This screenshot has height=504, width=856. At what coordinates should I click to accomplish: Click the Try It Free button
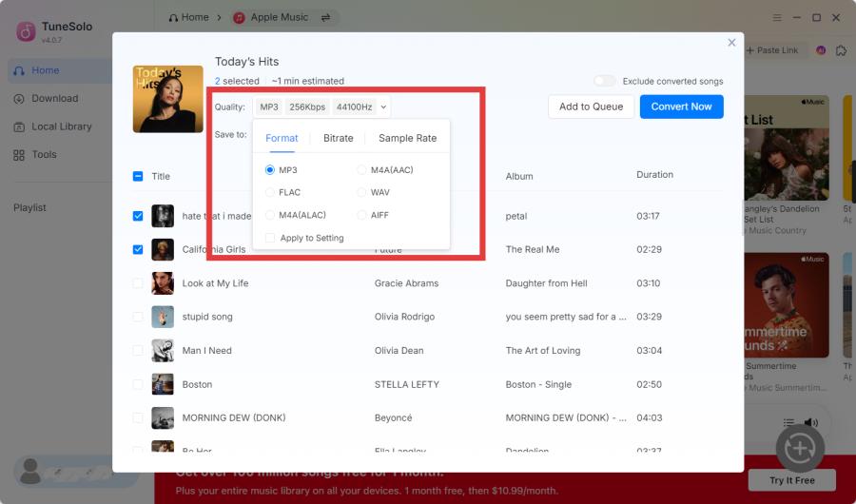coord(791,480)
